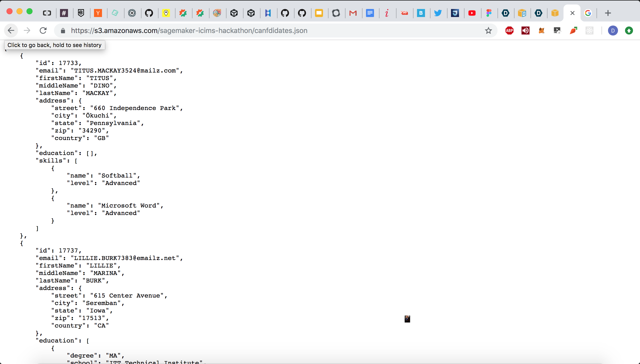640x364 pixels.
Task: Switch to the Figma tab
Action: pos(489,13)
